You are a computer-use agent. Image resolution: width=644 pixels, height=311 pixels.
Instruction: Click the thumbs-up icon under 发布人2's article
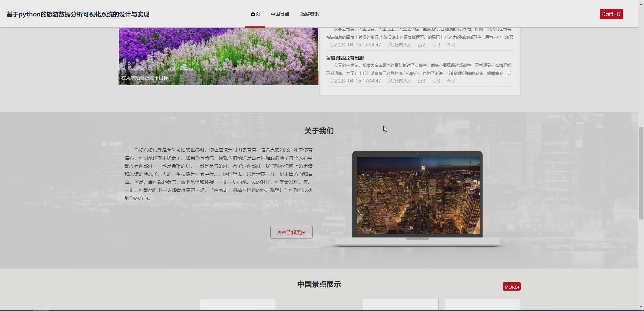click(419, 44)
